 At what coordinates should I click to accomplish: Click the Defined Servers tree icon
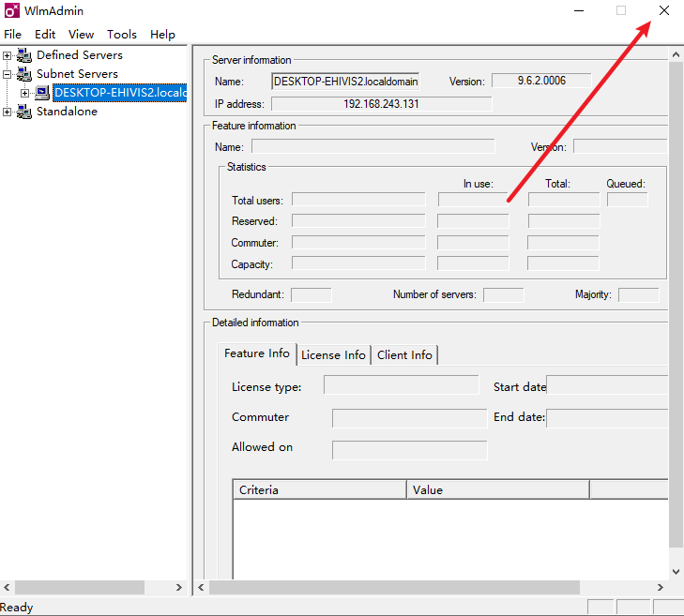tap(23, 55)
